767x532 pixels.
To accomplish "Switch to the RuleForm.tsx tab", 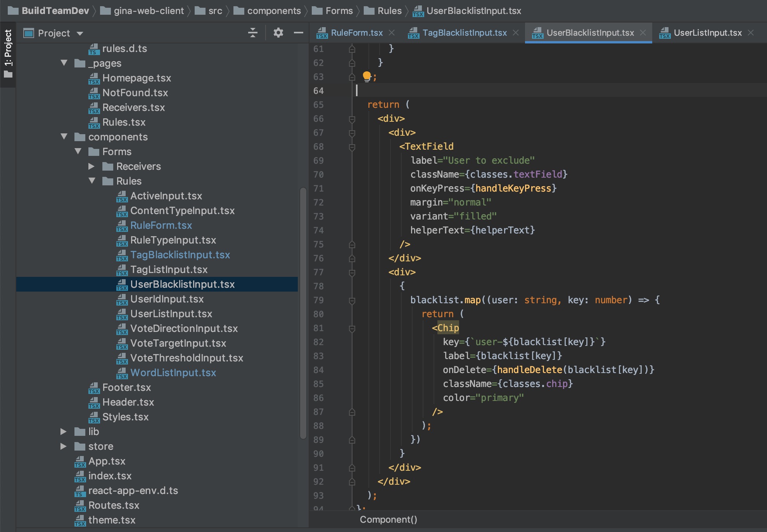I will click(x=357, y=33).
